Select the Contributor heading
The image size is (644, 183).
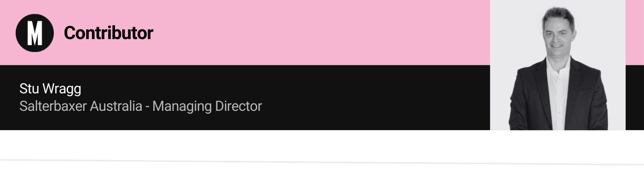coord(109,33)
